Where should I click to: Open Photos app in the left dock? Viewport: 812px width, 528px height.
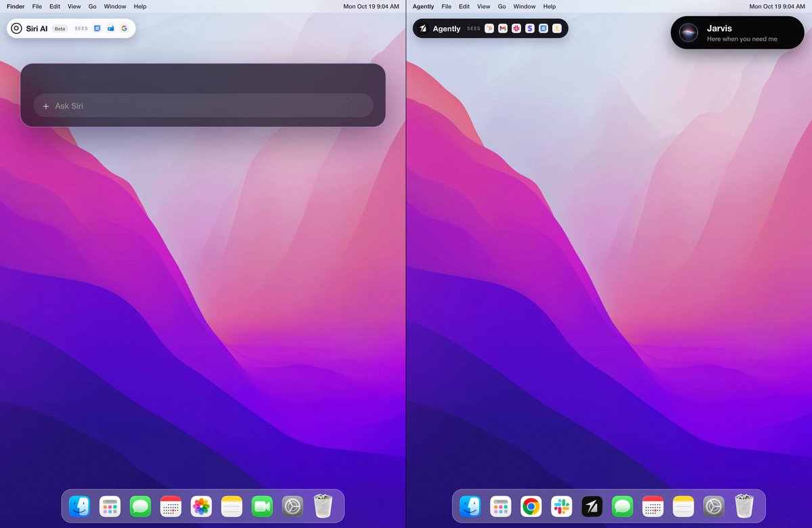[201, 506]
